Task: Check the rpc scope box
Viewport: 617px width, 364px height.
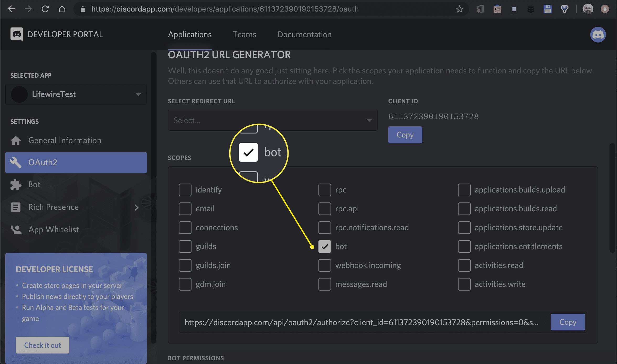Action: [325, 190]
